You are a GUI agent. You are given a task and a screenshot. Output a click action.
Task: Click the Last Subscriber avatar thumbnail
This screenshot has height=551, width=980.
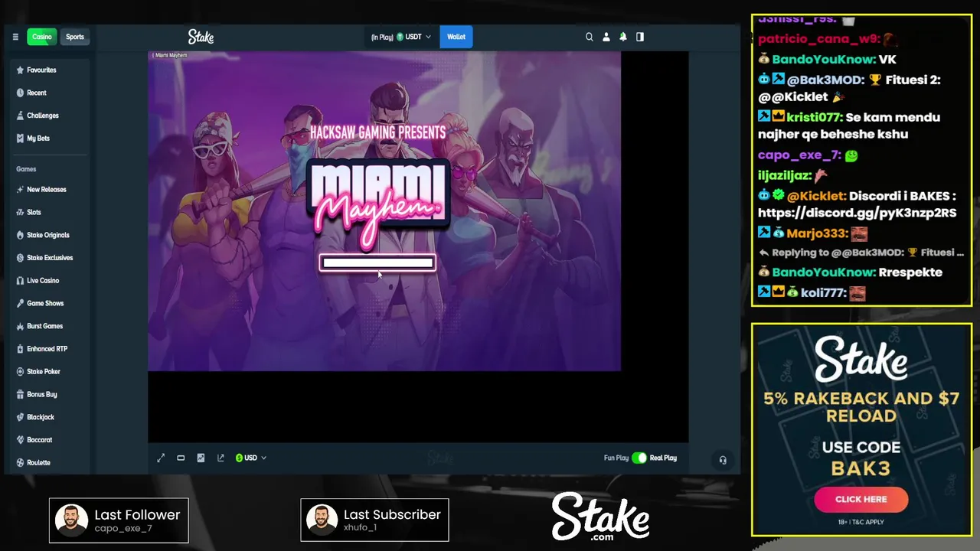click(322, 520)
